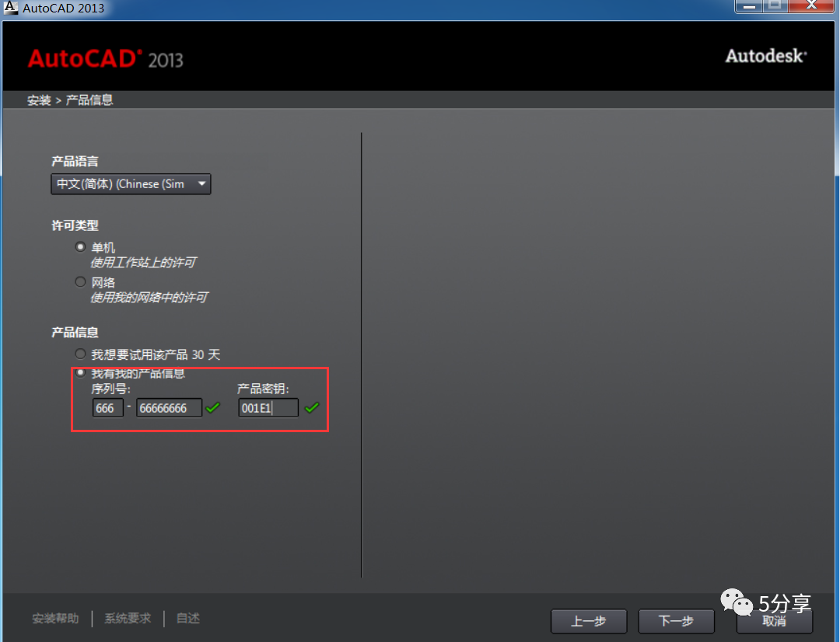
Task: Select the 网络 network license radio button
Action: (x=80, y=281)
